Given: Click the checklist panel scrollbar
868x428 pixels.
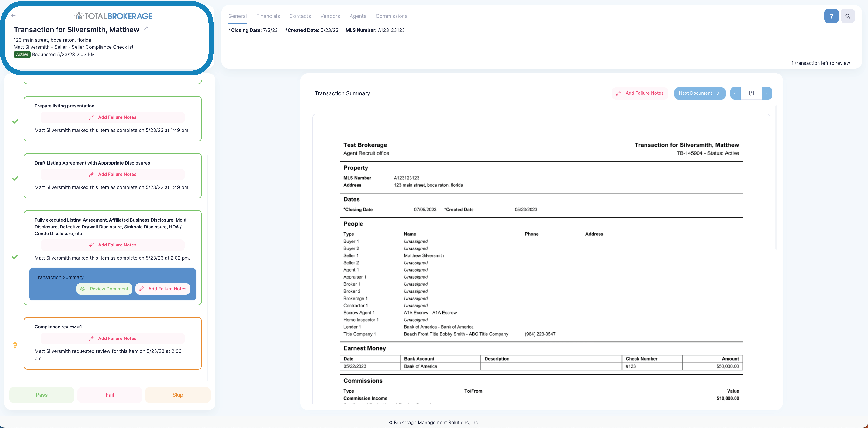Looking at the screenshot, I should tap(208, 268).
